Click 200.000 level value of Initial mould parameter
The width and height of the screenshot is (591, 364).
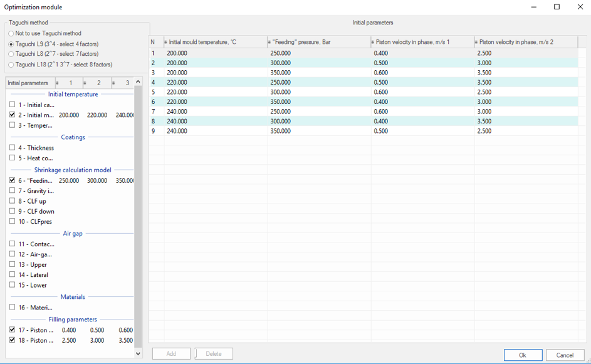pos(69,115)
